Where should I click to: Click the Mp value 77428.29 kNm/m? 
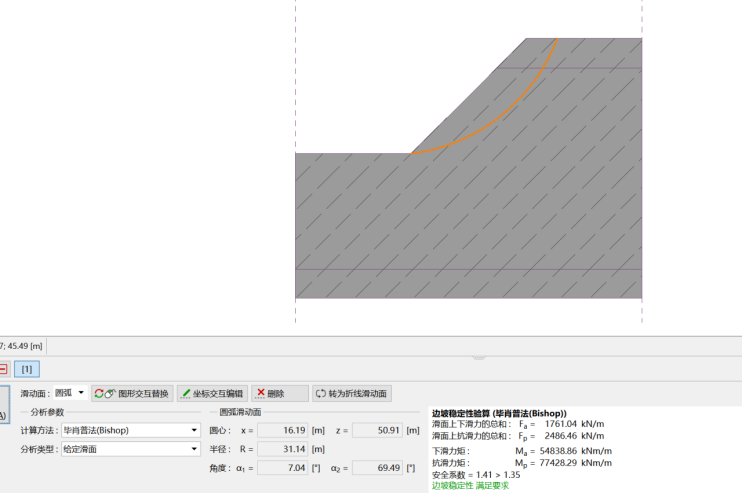(x=575, y=463)
